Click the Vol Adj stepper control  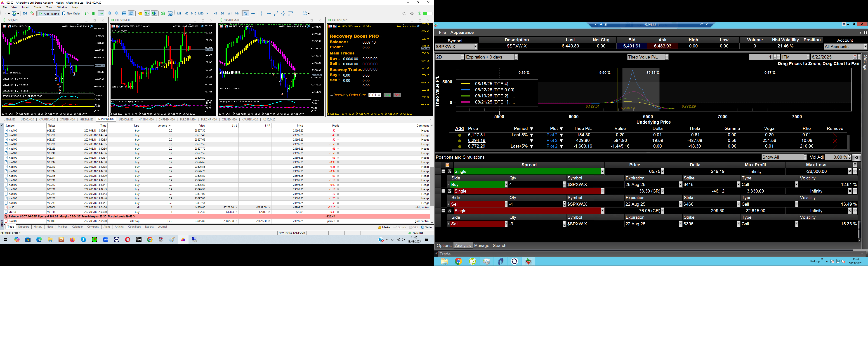[x=849, y=157]
